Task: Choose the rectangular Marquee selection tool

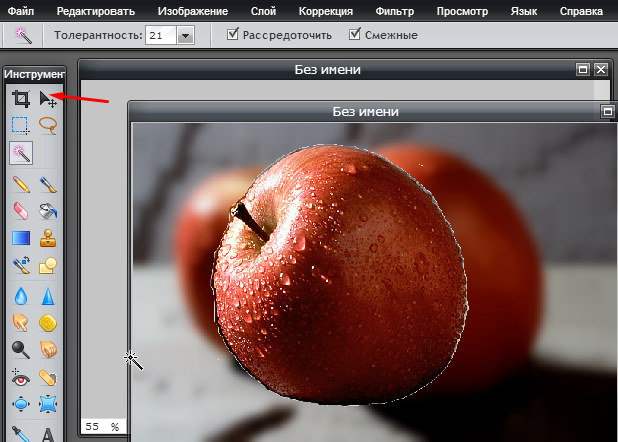Action: tap(20, 125)
